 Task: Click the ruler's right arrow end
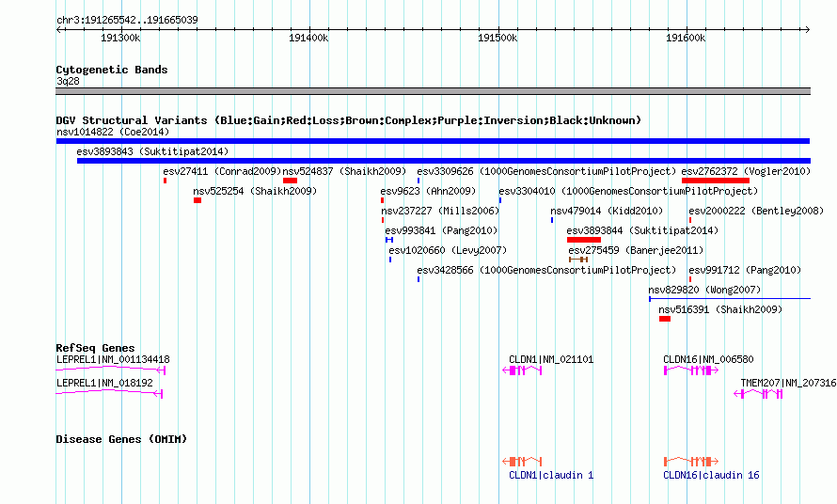807,29
